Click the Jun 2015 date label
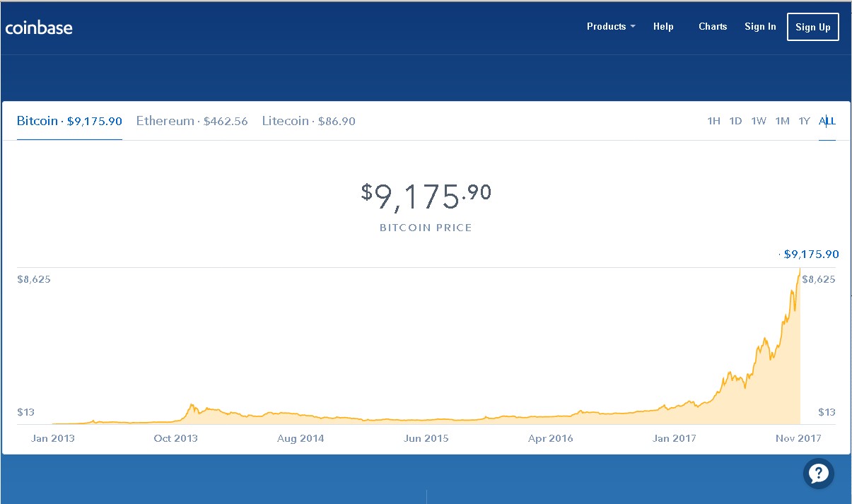Screen dimensions: 852x504 tap(426, 438)
